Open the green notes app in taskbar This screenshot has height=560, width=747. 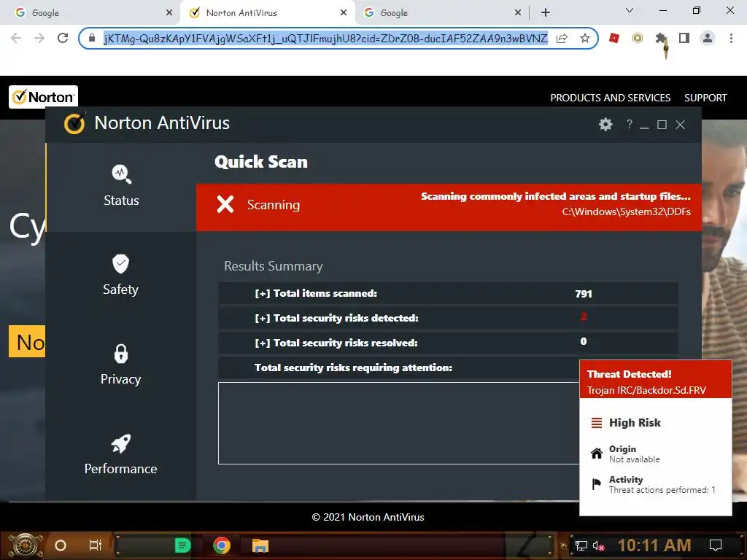(x=182, y=545)
